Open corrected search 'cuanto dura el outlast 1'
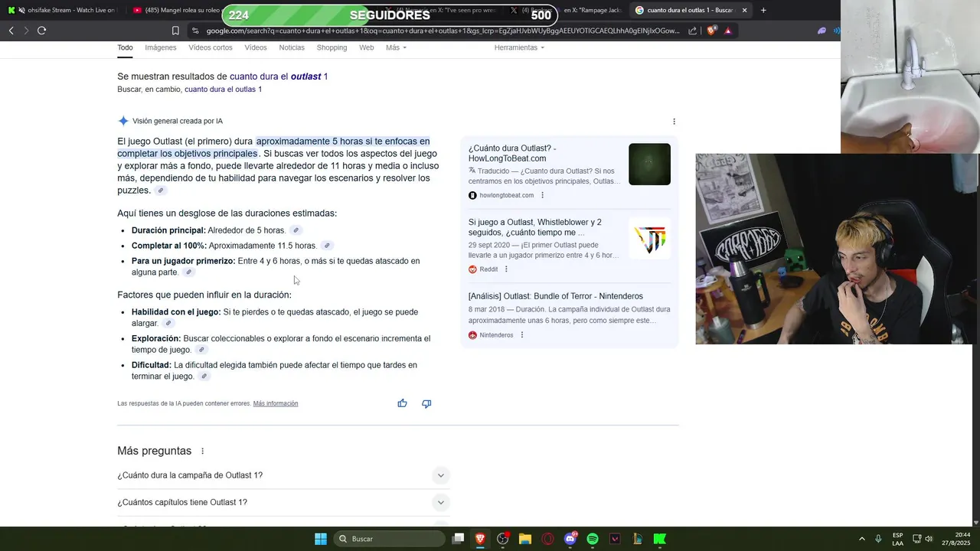This screenshot has height=551, width=980. point(279,77)
